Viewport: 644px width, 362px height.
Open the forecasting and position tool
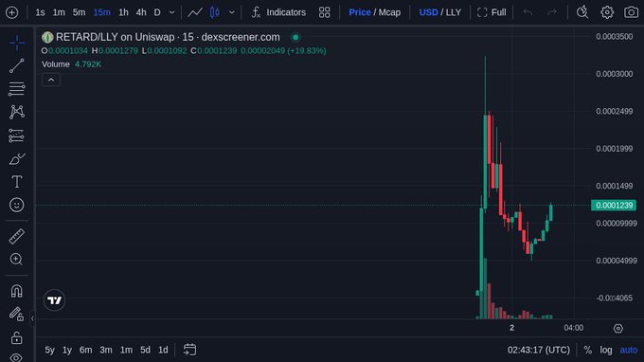click(x=17, y=136)
